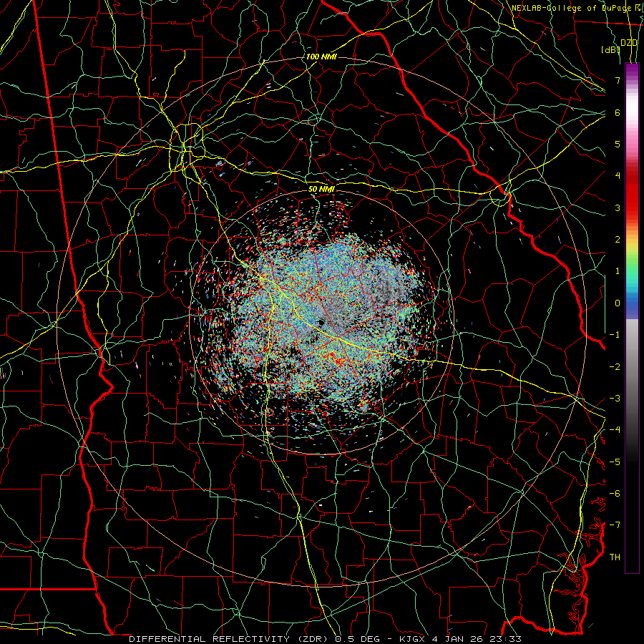This screenshot has width=644, height=644.
Task: Click the "KJGX" radar ID in the caption
Action: (x=412, y=639)
